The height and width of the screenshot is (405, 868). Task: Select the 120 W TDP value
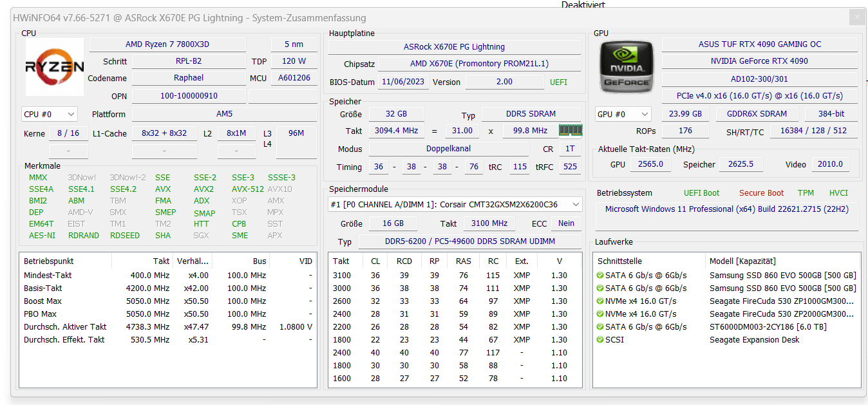294,61
